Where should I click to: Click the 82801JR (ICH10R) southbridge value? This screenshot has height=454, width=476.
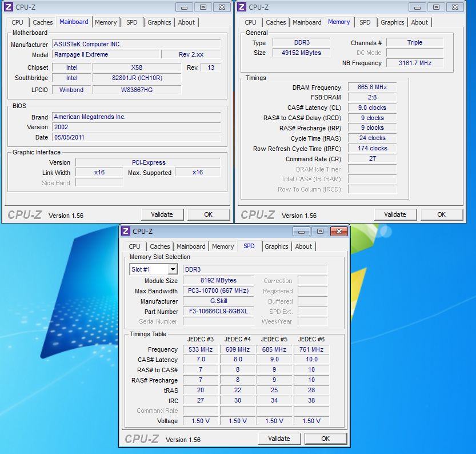tap(137, 78)
